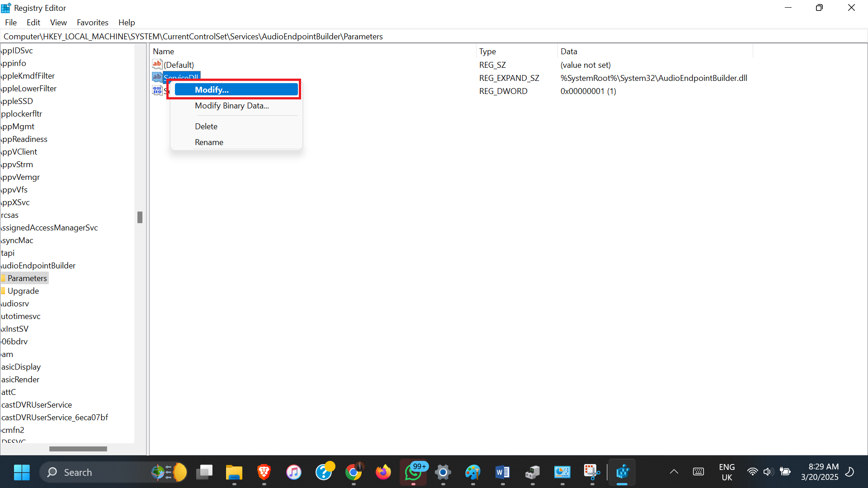Launch Microsoft Word from taskbar
Image resolution: width=868 pixels, height=488 pixels.
502,472
